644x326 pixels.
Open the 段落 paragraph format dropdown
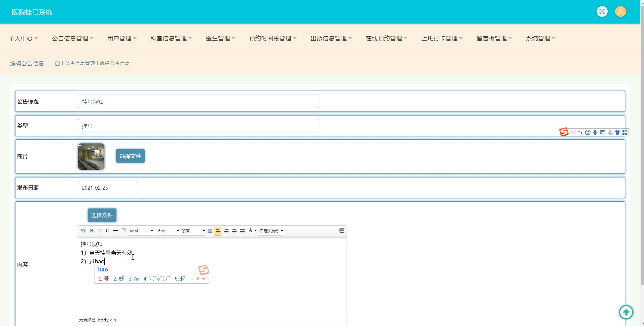click(x=192, y=231)
